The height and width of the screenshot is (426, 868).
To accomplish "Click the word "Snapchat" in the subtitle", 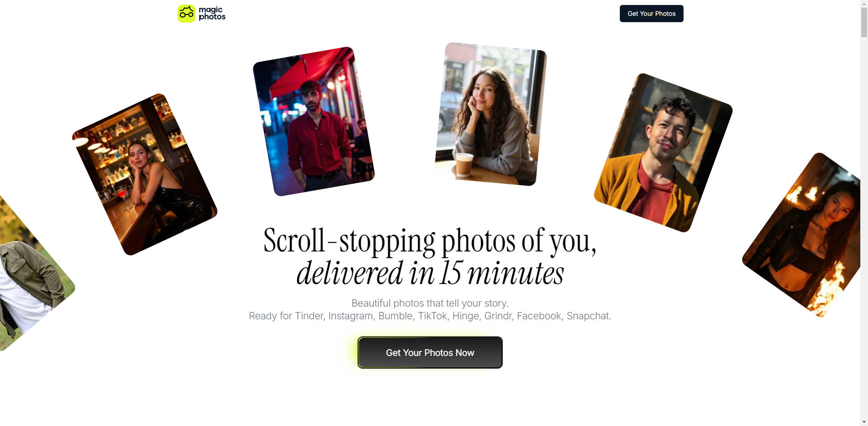I will (589, 316).
